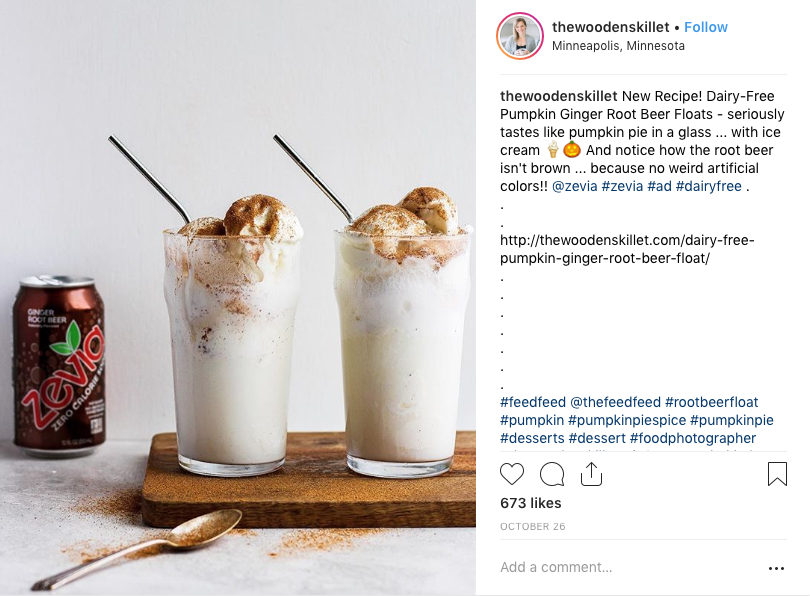This screenshot has height=596, width=810.
Task: Open the #foodphotographer hashtag
Action: pyautogui.click(x=693, y=438)
